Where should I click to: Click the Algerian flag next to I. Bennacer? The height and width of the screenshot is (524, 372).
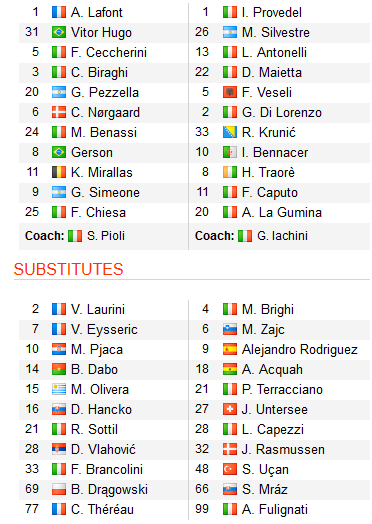point(230,152)
